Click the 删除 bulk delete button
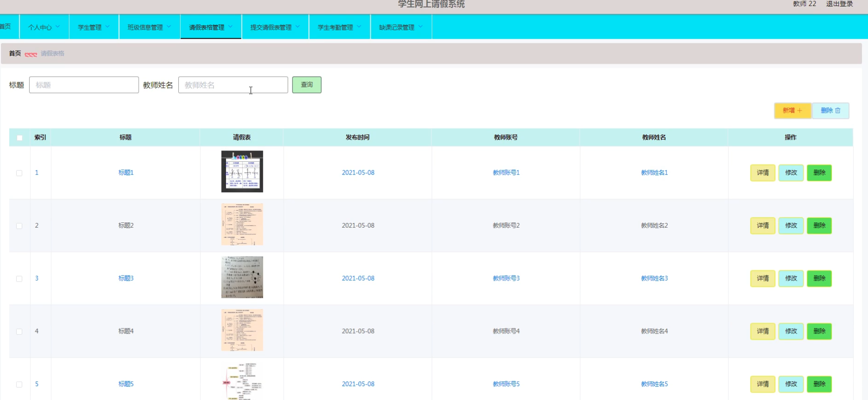 pos(830,111)
